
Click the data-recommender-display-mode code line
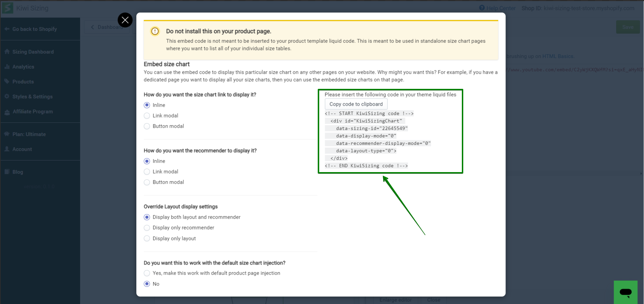pyautogui.click(x=384, y=143)
